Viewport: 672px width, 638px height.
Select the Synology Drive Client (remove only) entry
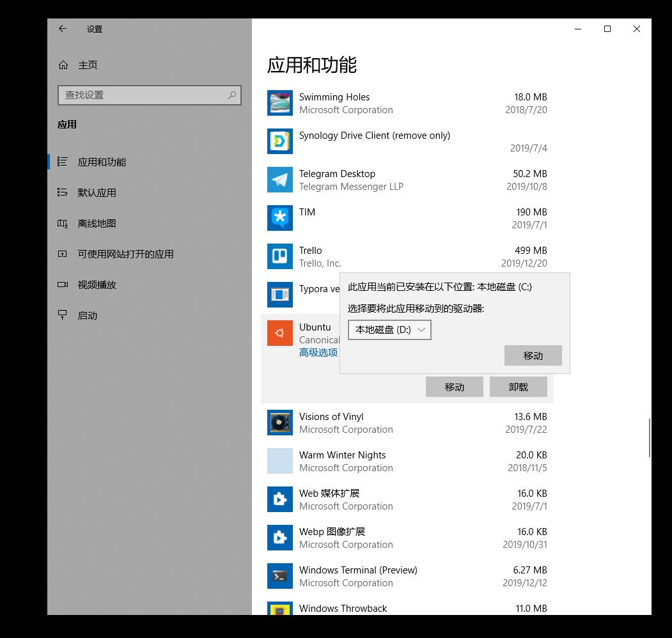[x=407, y=141]
